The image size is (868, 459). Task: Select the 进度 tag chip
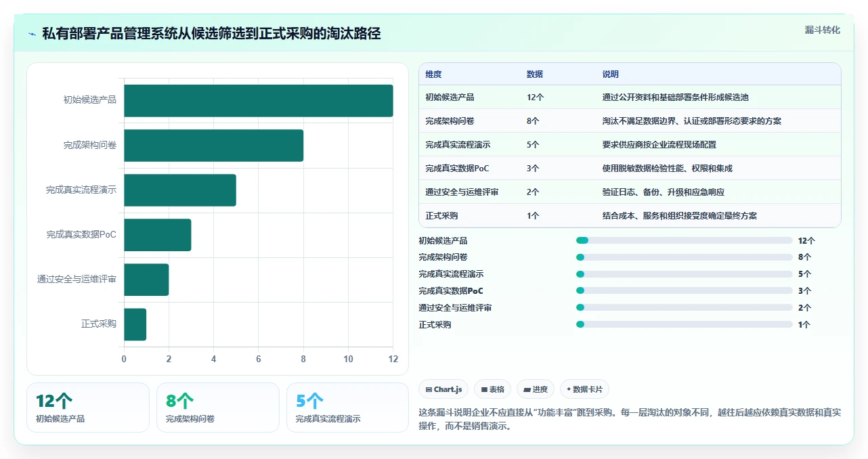click(x=535, y=389)
